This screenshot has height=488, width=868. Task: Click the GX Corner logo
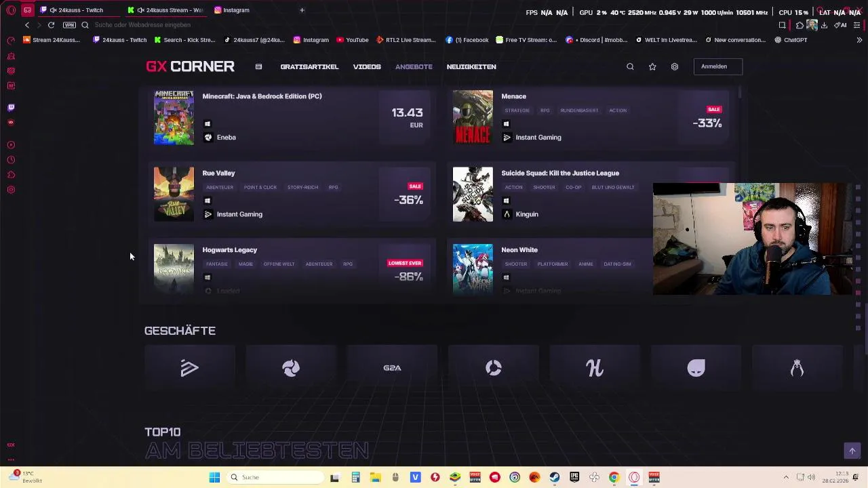coord(190,66)
